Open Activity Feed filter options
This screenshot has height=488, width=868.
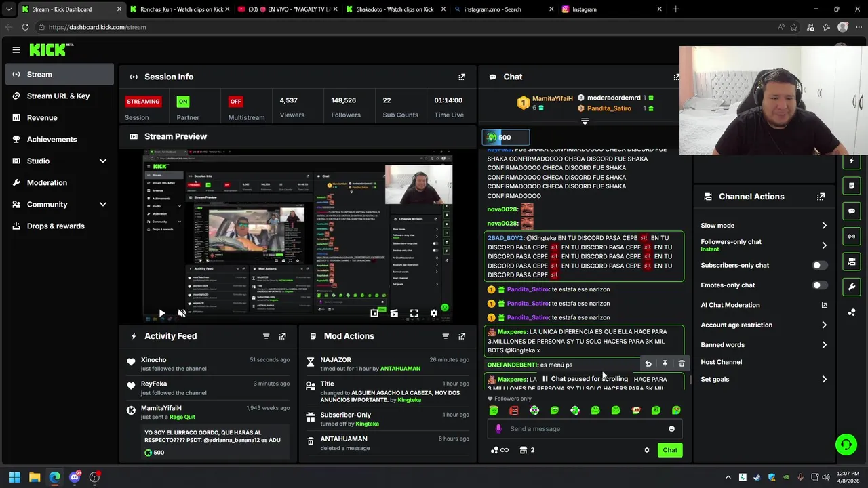point(266,336)
